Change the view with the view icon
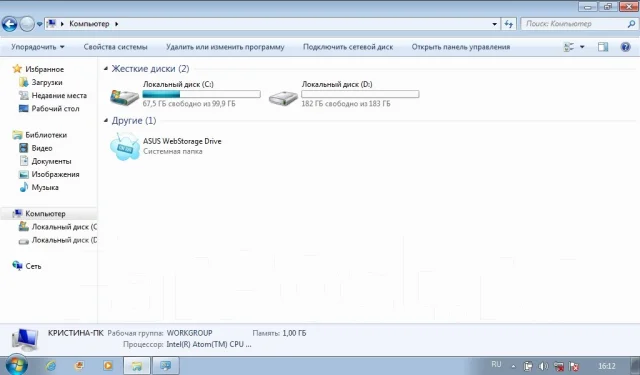Screen dimensions: 640x375 tap(569, 47)
